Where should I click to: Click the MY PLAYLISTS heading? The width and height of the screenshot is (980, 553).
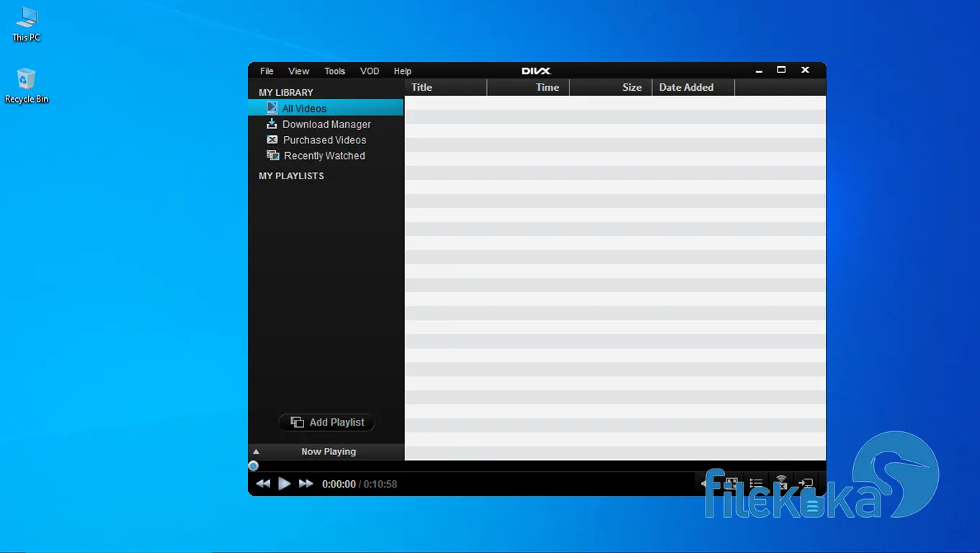[291, 176]
